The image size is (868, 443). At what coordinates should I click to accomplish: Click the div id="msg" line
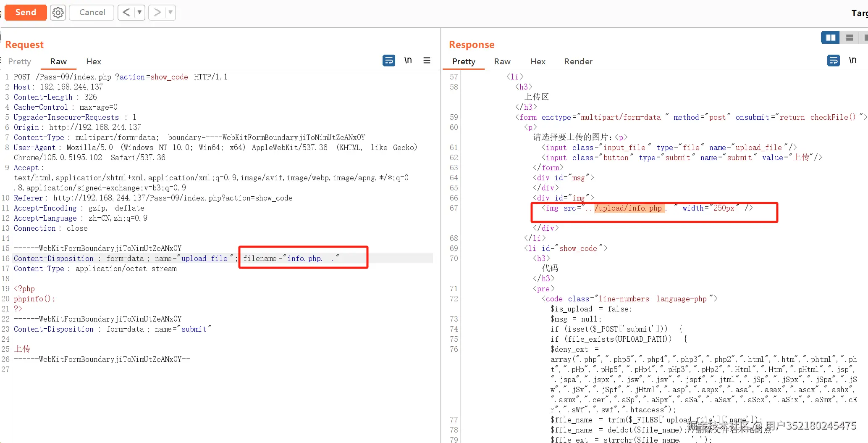click(564, 178)
